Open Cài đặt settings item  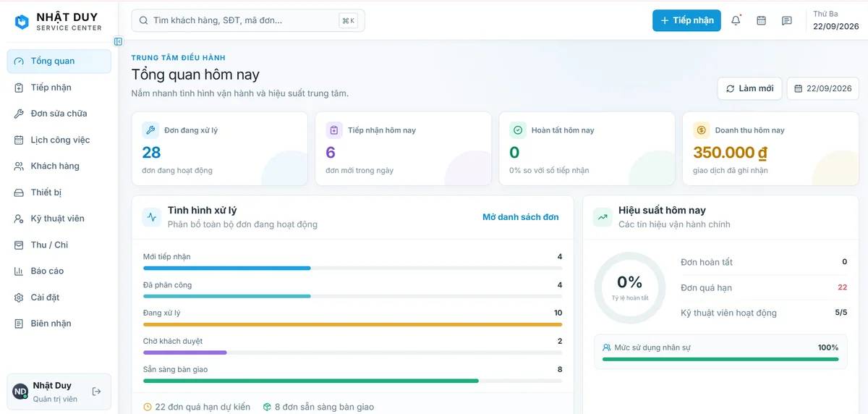tap(59, 297)
